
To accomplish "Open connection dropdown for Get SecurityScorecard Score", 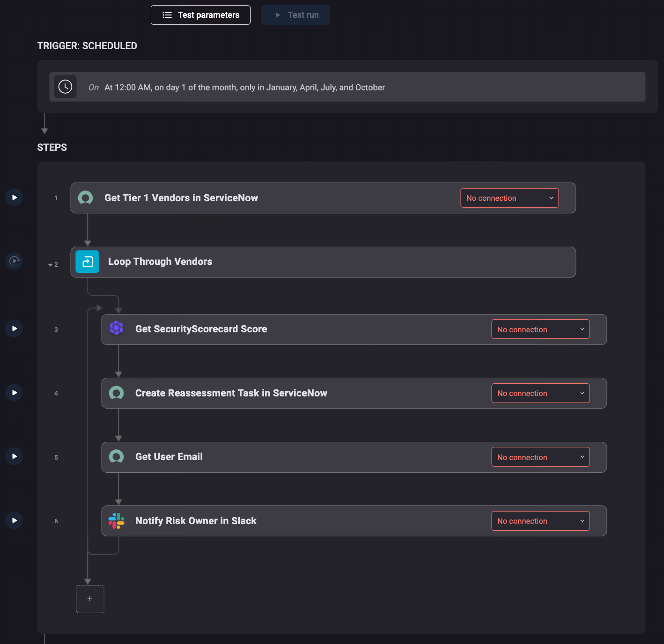I will 540,329.
